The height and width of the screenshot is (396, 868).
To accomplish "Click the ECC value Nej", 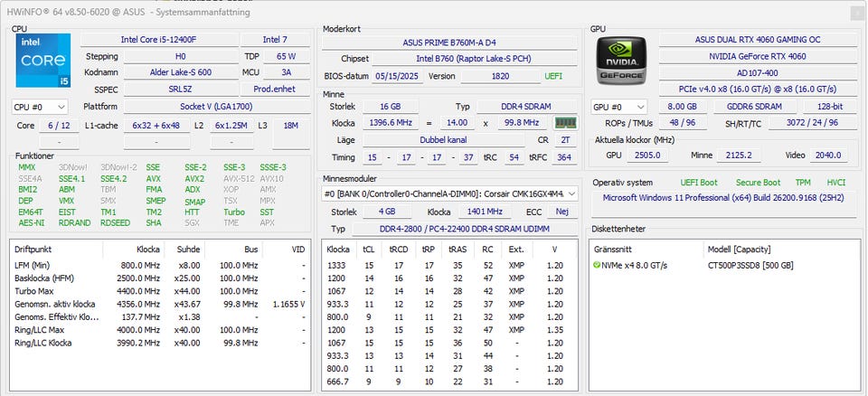I will (x=561, y=212).
